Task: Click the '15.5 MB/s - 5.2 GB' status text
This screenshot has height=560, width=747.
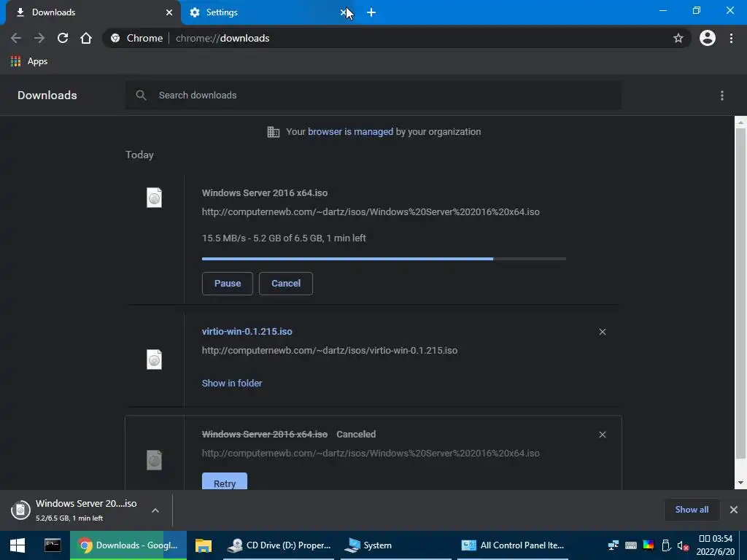Action: pyautogui.click(x=284, y=238)
